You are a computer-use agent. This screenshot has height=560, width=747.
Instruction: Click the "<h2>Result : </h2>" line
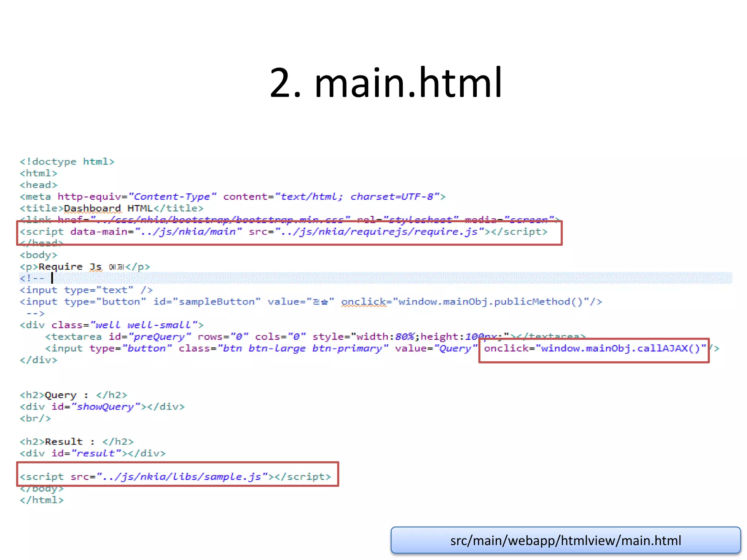(77, 442)
